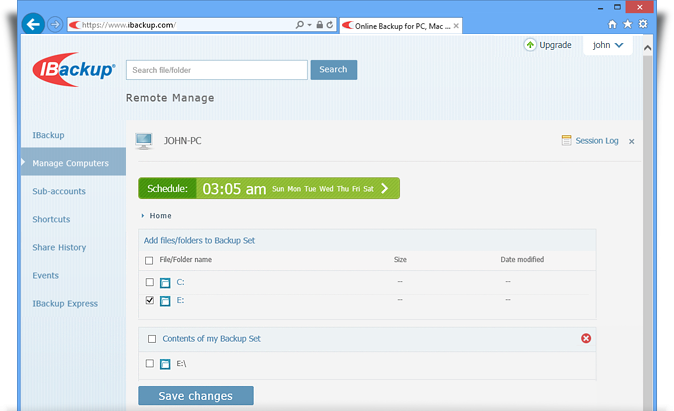Click the C: drive icon
Viewport: 674px width, 411px height.
point(165,282)
